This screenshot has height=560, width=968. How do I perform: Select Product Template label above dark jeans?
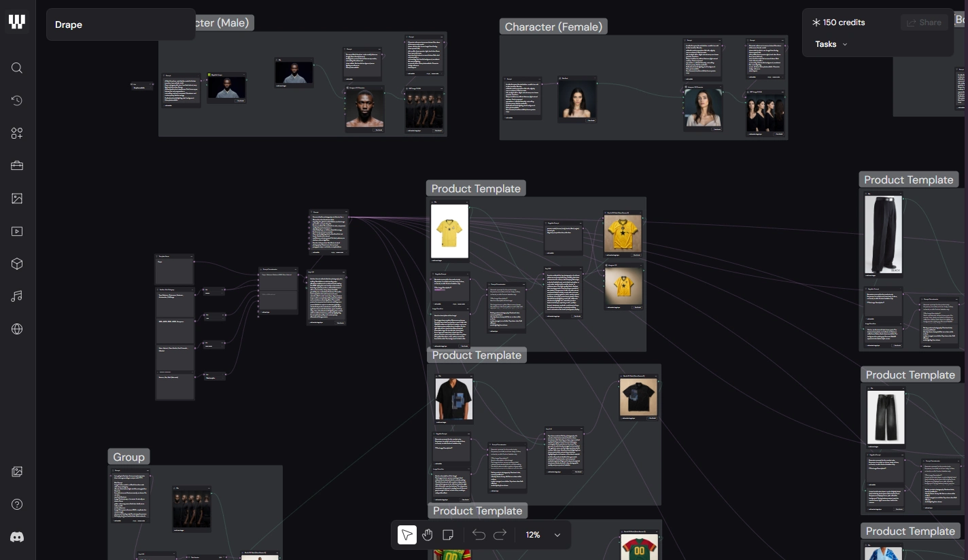[910, 375]
